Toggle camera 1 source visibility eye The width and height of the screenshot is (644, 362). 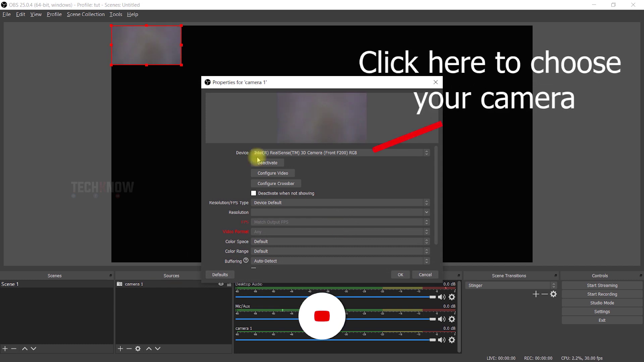point(221,284)
